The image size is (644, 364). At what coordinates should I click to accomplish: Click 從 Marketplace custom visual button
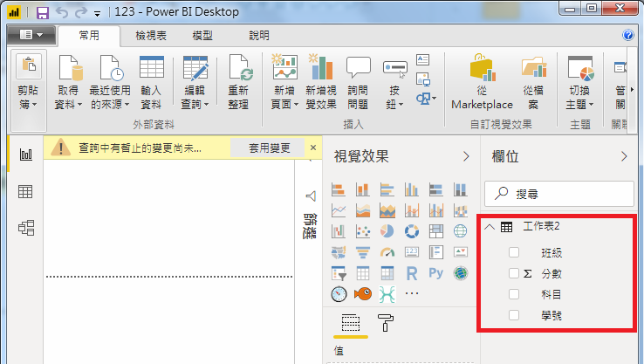click(483, 82)
